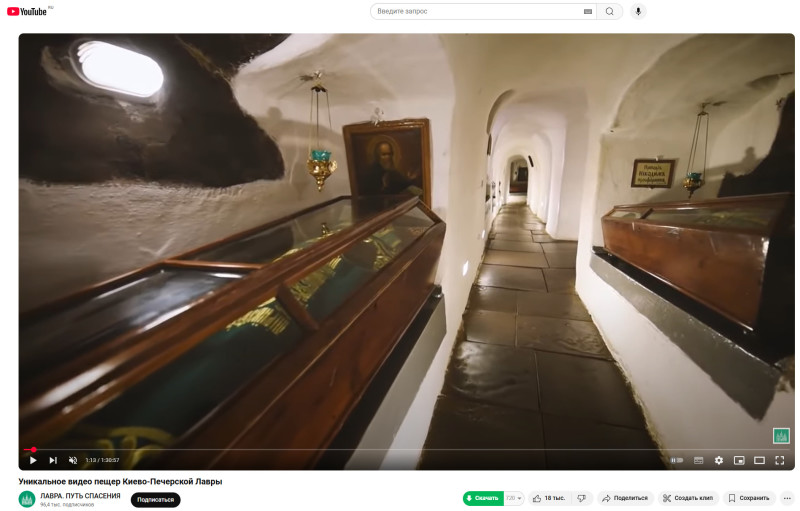800x511 pixels.
Task: Play the video
Action: (33, 460)
